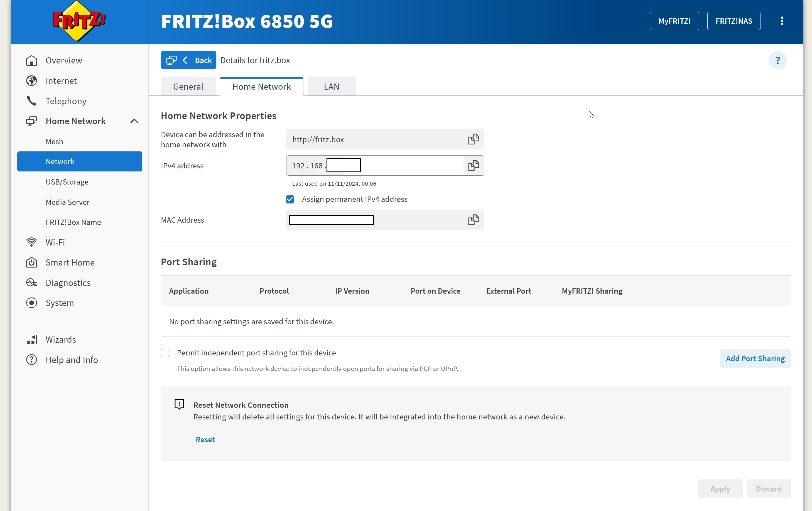Click the reset warning icon
Image resolution: width=812 pixels, height=511 pixels.
click(x=179, y=404)
